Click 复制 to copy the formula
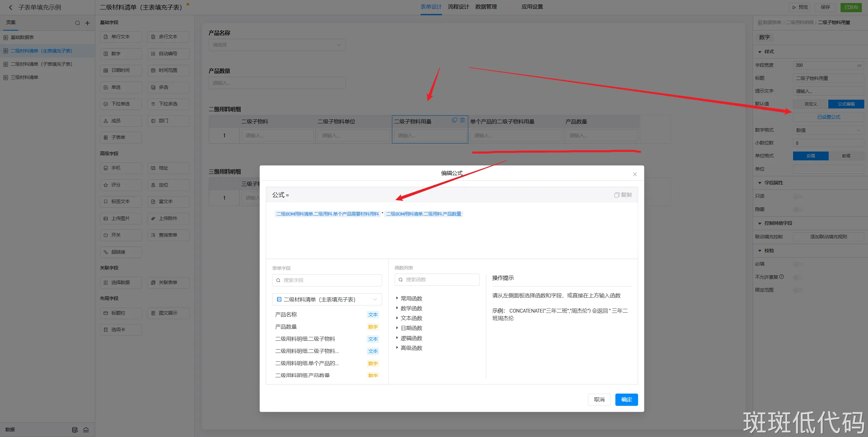 pos(623,195)
